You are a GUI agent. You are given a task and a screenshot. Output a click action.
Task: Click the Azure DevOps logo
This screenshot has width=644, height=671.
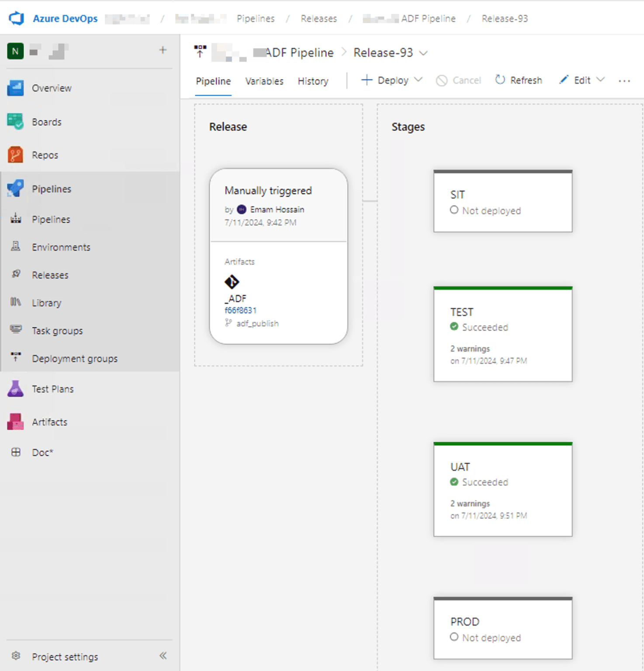pyautogui.click(x=16, y=18)
